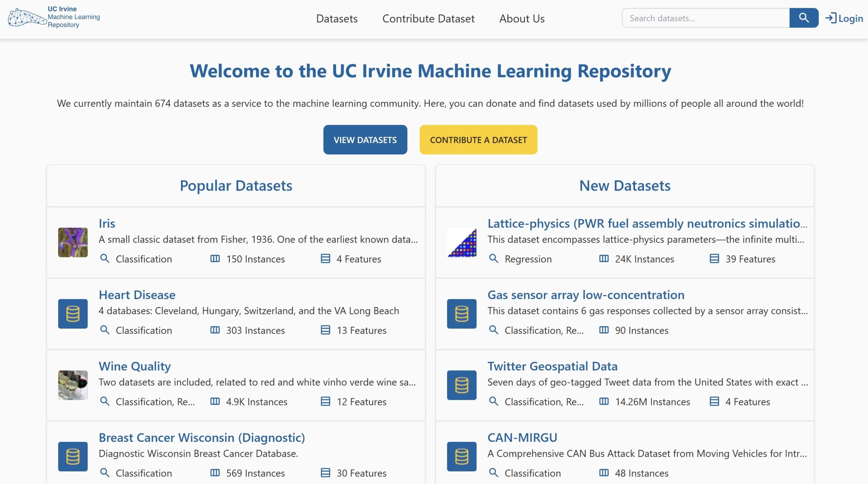
Task: Click the instances icon beside 569 Instances
Action: [215, 472]
